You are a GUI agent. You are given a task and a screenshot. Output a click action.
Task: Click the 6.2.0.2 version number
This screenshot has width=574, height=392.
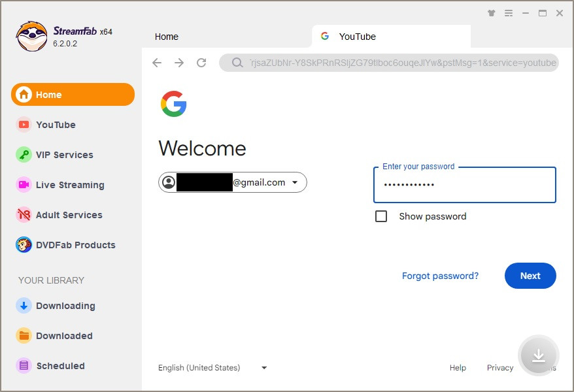pos(65,44)
